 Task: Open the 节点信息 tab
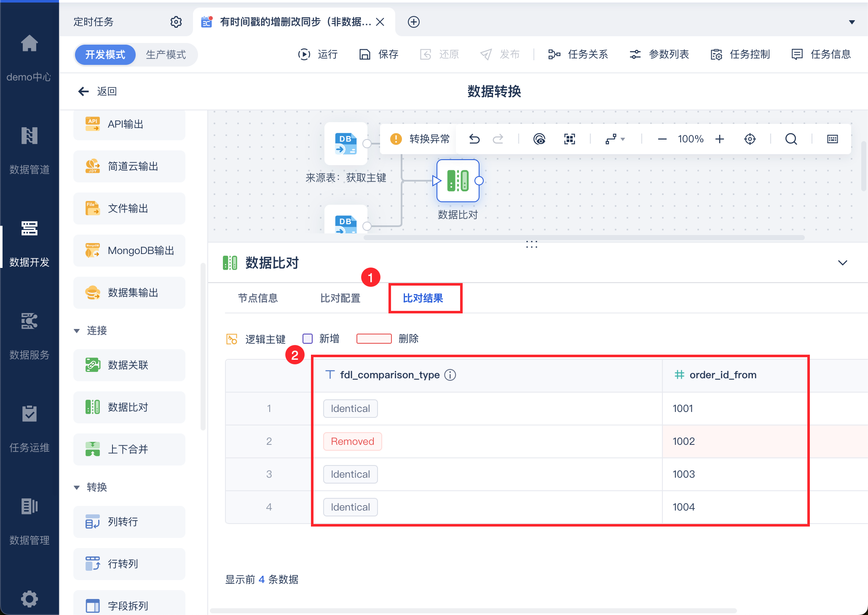(258, 298)
